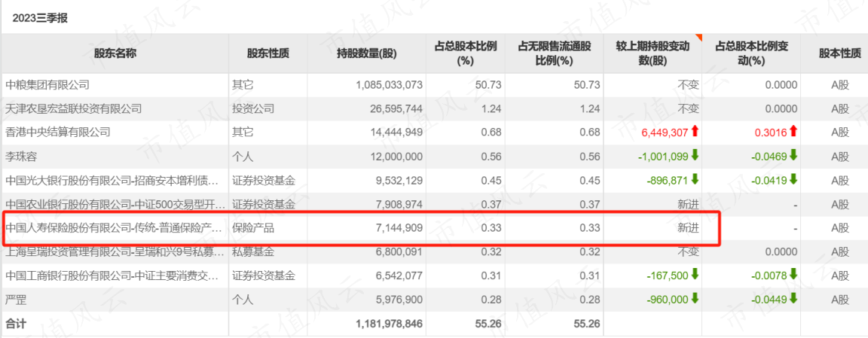This screenshot has width=868, height=338.
Task: Open shareholder 香港中央结算有限公司
Action: click(x=57, y=132)
